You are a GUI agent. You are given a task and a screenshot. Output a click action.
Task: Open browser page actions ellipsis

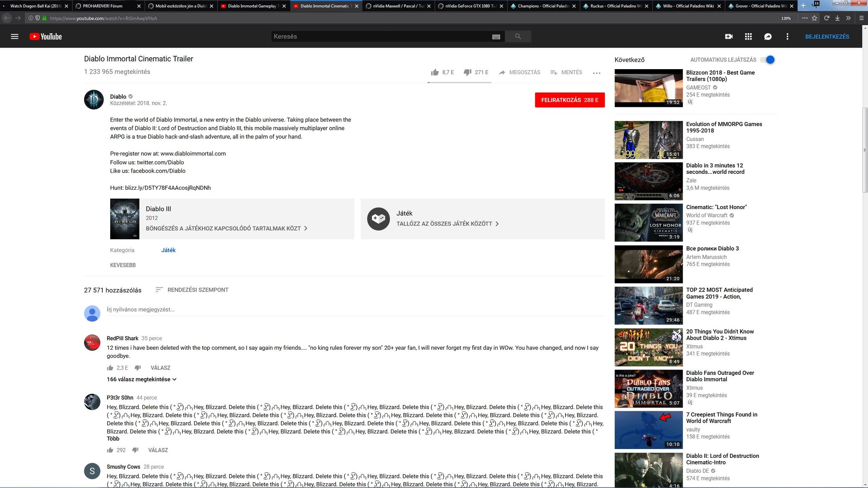tap(805, 18)
